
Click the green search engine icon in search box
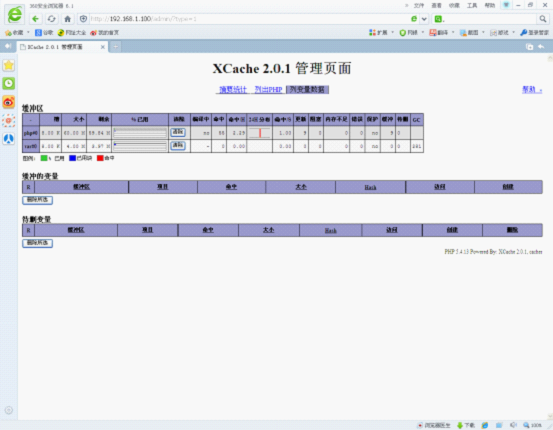[438, 19]
